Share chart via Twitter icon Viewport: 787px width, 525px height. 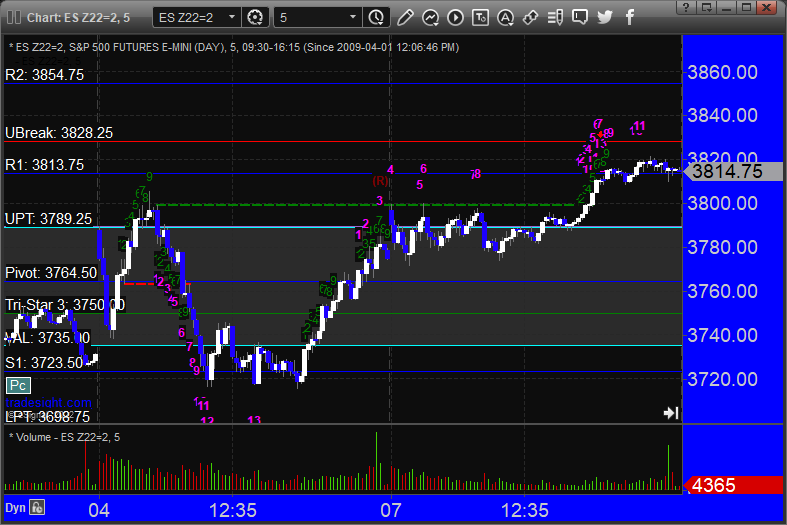coord(605,18)
